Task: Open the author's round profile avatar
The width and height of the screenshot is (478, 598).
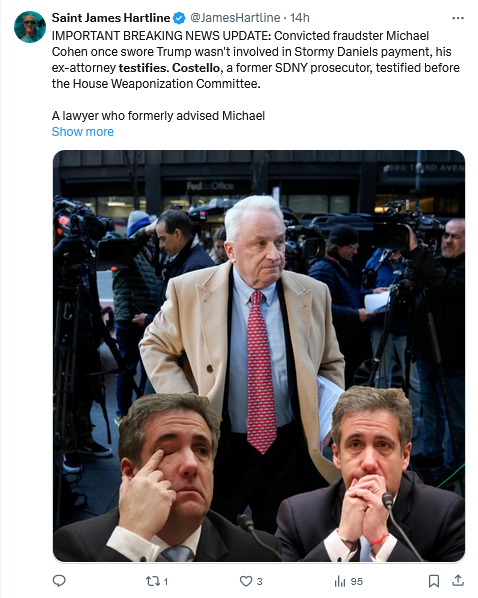Action: [30, 27]
